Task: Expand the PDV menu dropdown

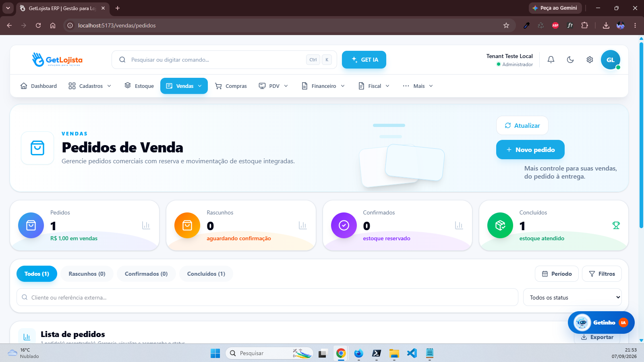Action: pyautogui.click(x=273, y=86)
